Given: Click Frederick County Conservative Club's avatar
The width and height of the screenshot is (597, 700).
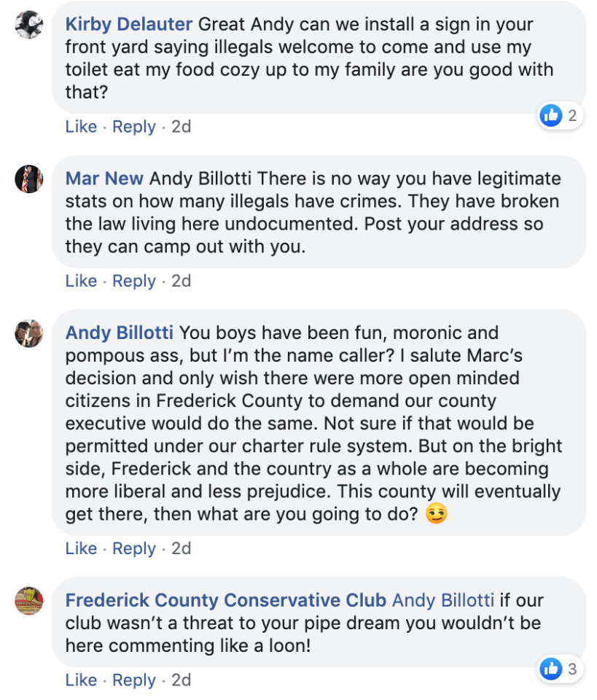Looking at the screenshot, I should pos(29,601).
